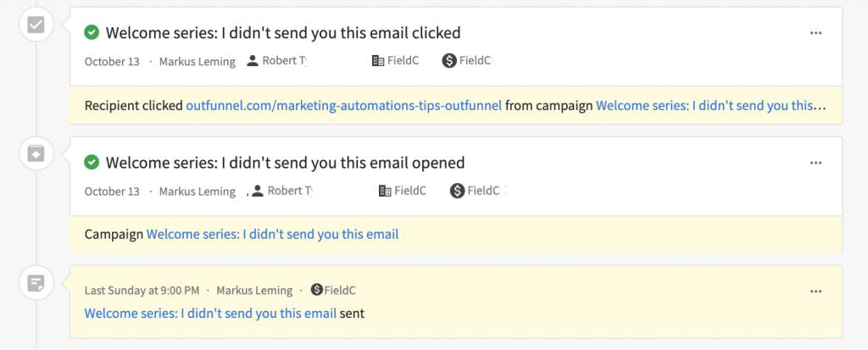Toggle green done check on email opened activity
868x350 pixels.
92,162
